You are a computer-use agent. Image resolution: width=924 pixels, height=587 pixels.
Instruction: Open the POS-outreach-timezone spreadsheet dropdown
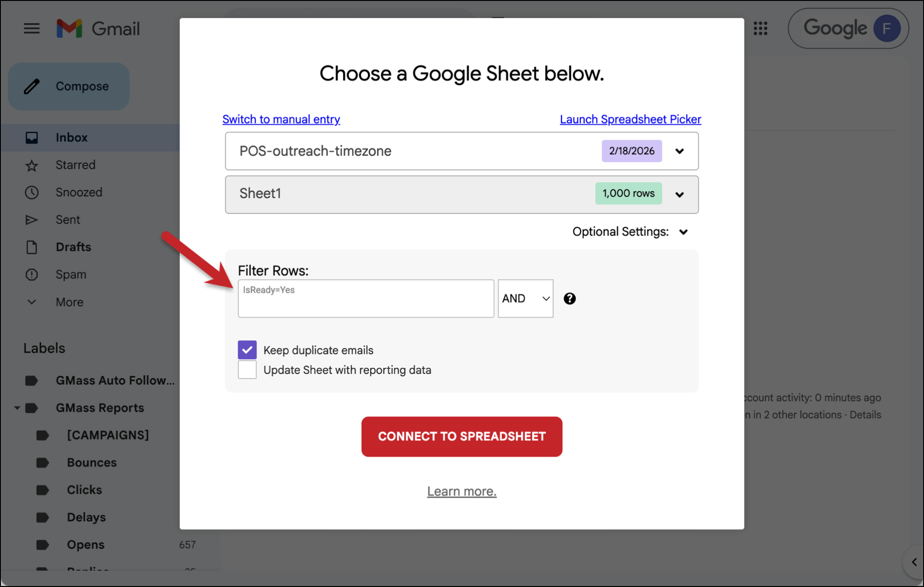(679, 151)
